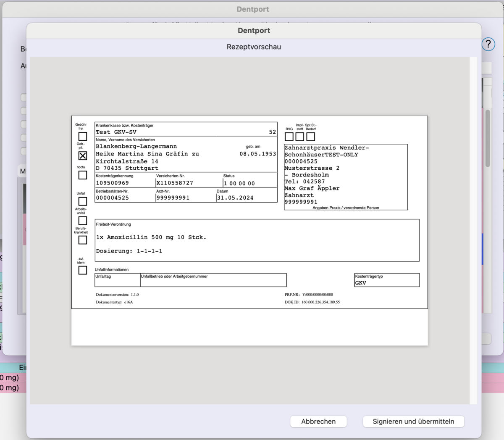
Task: Click the "Unfallinformationen" heading
Action: point(112,270)
